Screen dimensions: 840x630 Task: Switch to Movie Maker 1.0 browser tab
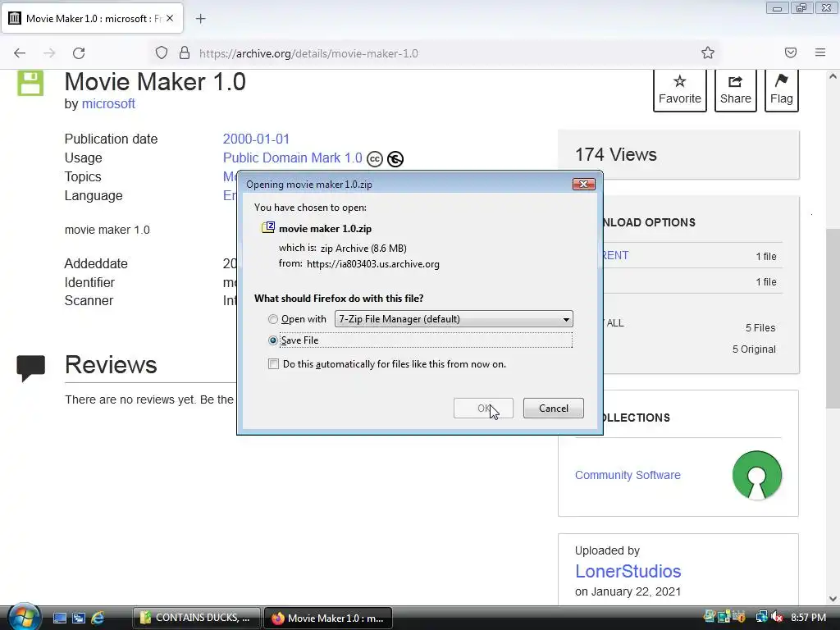click(93, 18)
